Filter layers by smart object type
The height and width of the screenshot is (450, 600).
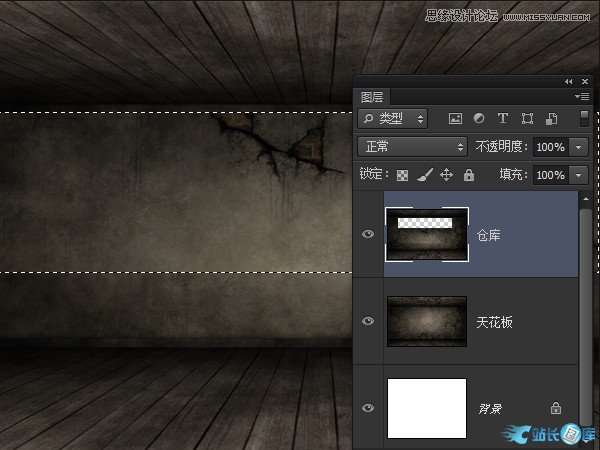tap(550, 118)
